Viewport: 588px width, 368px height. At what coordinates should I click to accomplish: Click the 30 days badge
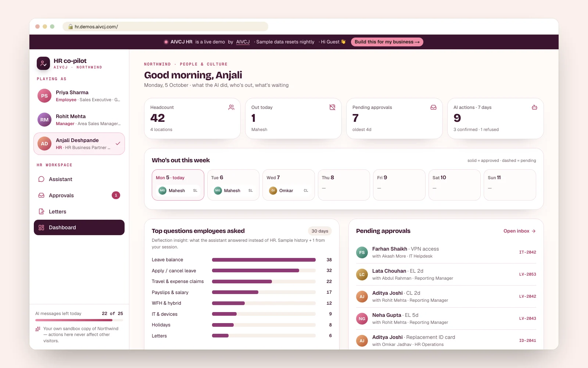coord(320,231)
